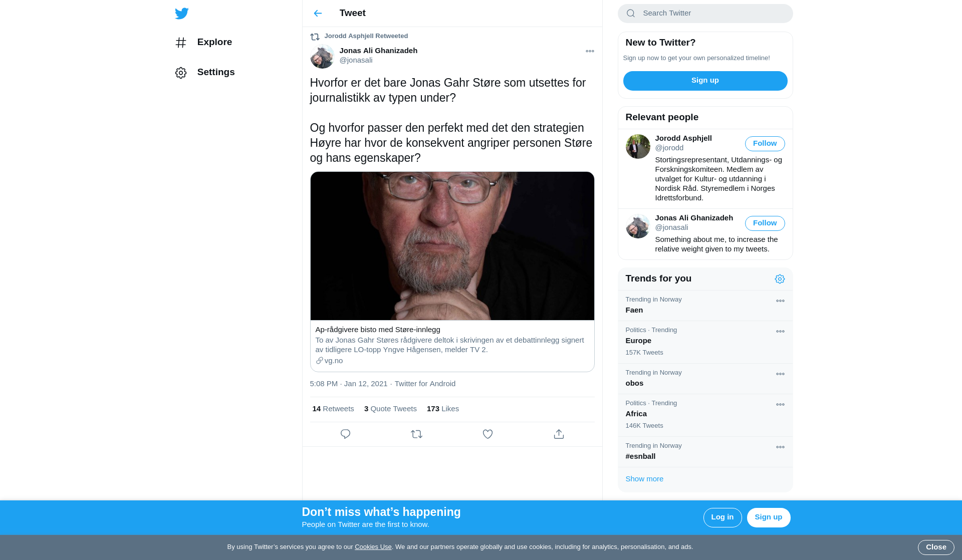Click the tweet timestamp 5:08 PM · Jan 12, 2021
The image size is (962, 560).
tap(349, 384)
